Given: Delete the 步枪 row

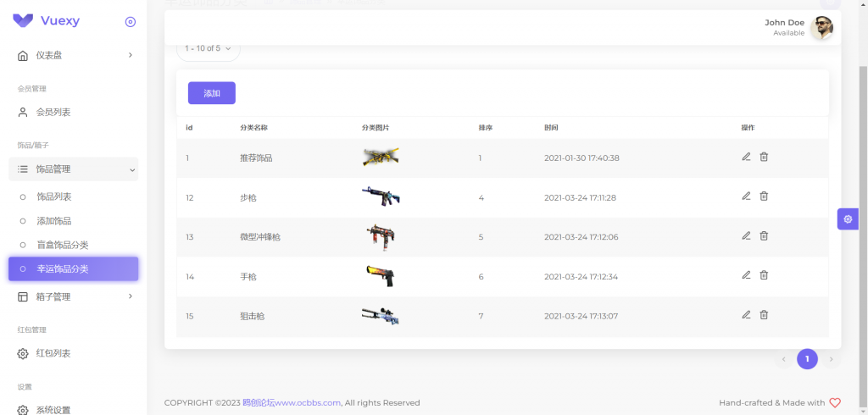Looking at the screenshot, I should coord(764,196).
